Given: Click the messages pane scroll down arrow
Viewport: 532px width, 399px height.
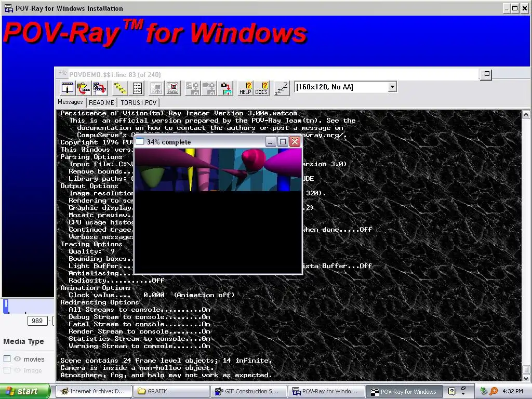Looking at the screenshot, I should (x=526, y=378).
